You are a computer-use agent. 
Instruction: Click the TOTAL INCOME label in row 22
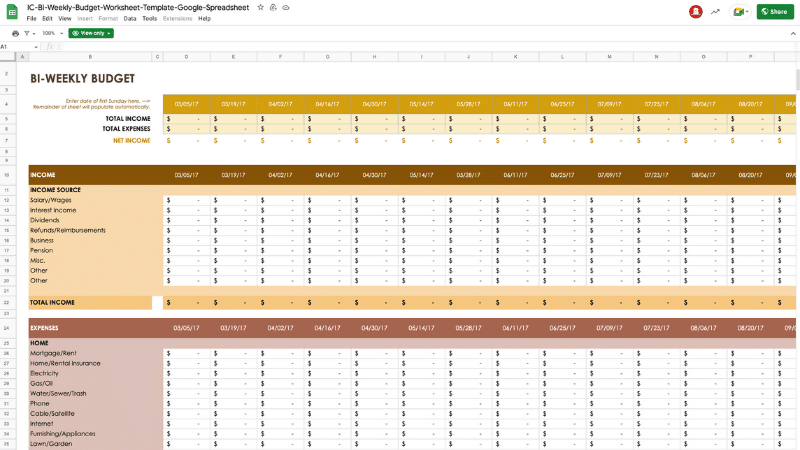tap(52, 303)
